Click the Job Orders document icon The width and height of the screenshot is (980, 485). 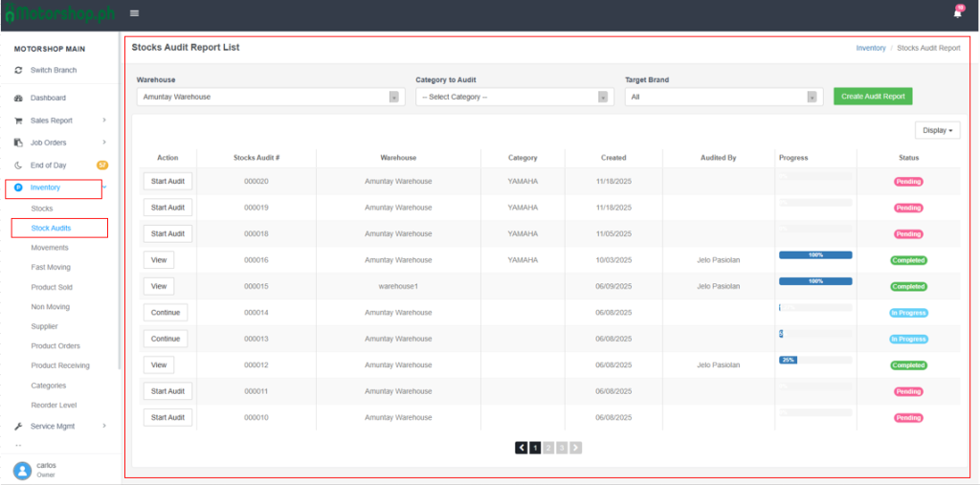[19, 143]
